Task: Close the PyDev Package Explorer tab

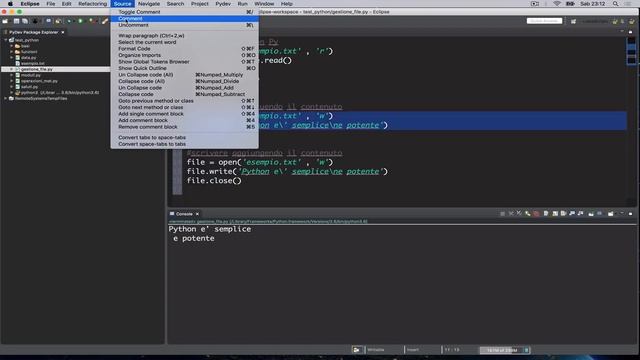Action: click(x=63, y=32)
